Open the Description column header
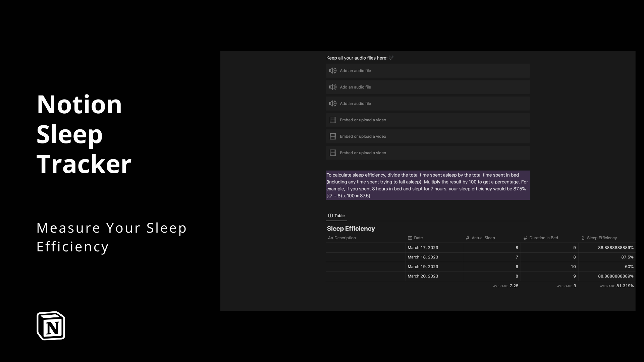 click(366, 238)
